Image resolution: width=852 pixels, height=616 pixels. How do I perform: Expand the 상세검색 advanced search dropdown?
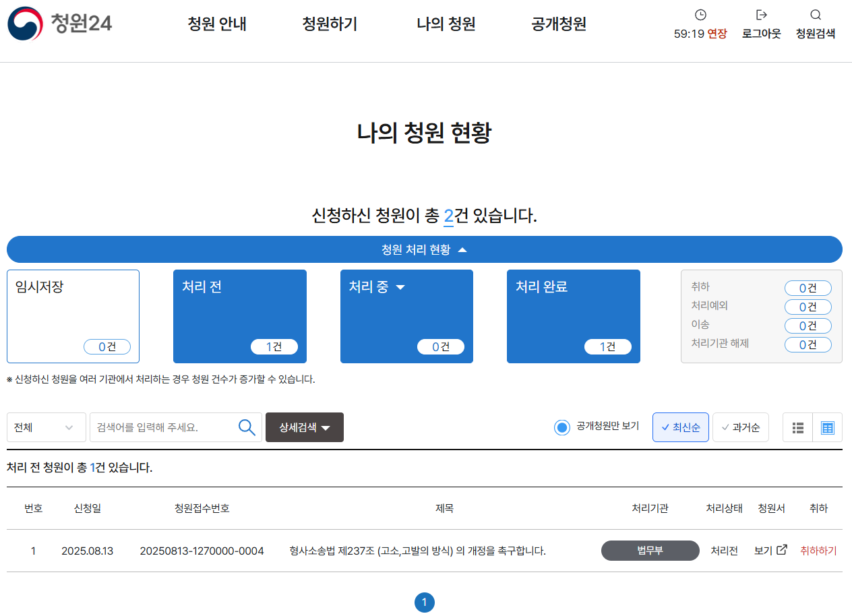(304, 427)
